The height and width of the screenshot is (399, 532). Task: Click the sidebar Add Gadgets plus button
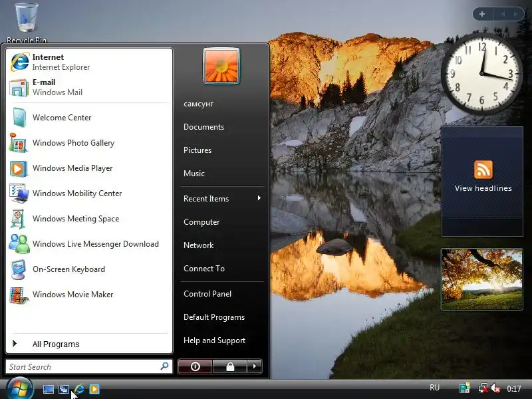(x=481, y=14)
